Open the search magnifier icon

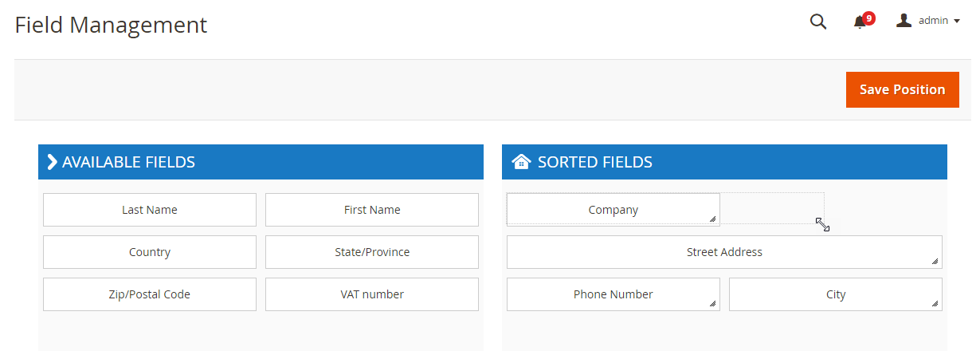coord(818,22)
